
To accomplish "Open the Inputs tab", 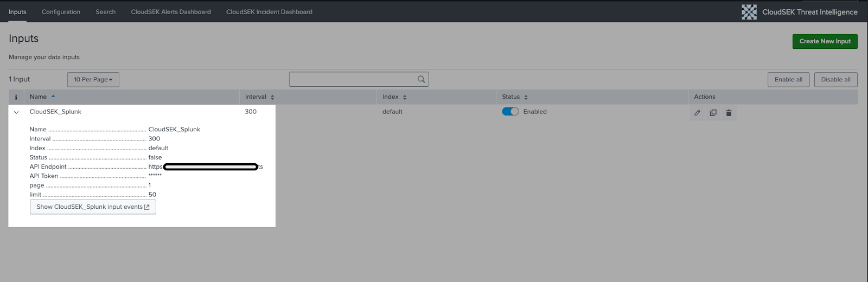I will click(x=17, y=12).
